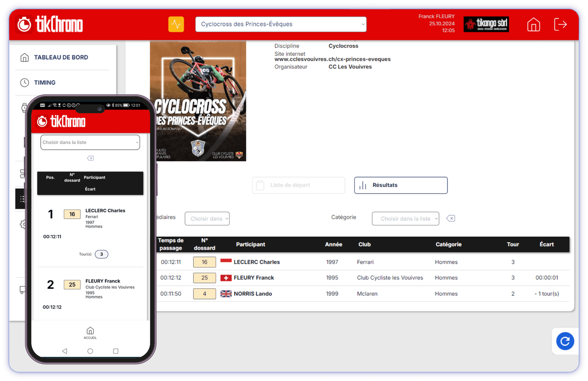
Task: Open the intermédiaires 'Choisir dans' dropdown
Action: pos(207,219)
